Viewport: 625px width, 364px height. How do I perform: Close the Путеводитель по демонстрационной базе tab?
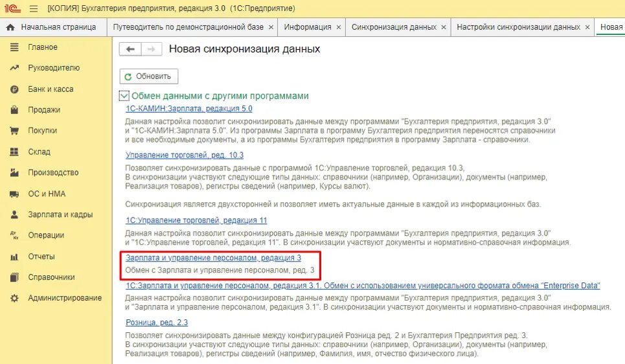pos(271,27)
